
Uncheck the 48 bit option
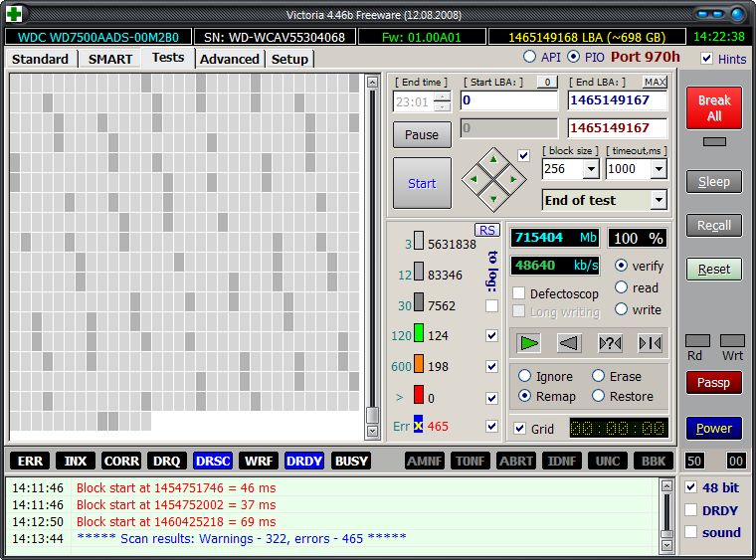(x=691, y=487)
